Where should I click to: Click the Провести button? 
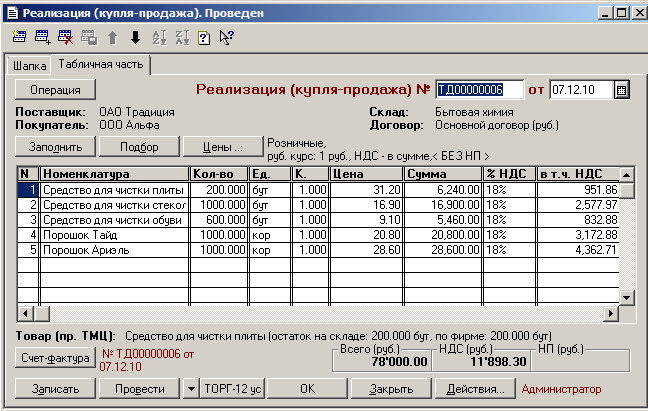139,388
